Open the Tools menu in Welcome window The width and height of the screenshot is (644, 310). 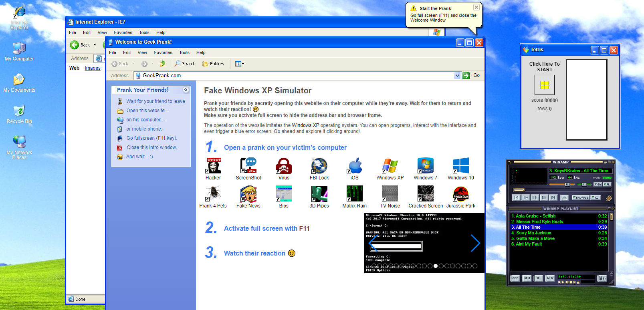point(184,52)
